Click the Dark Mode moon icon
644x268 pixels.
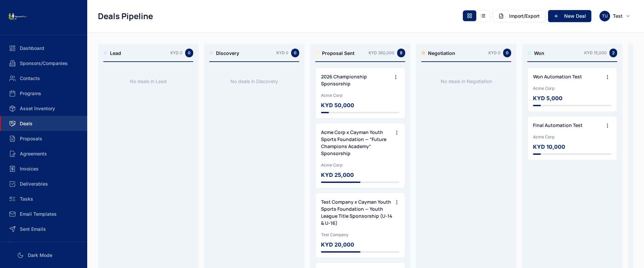click(20, 255)
